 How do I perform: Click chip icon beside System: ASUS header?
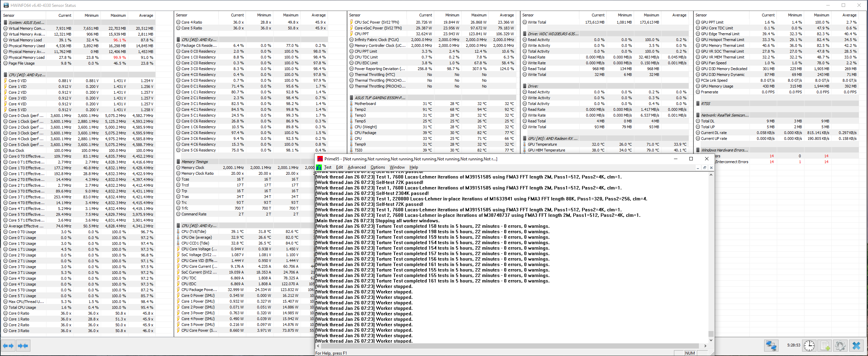pyautogui.click(x=5, y=23)
